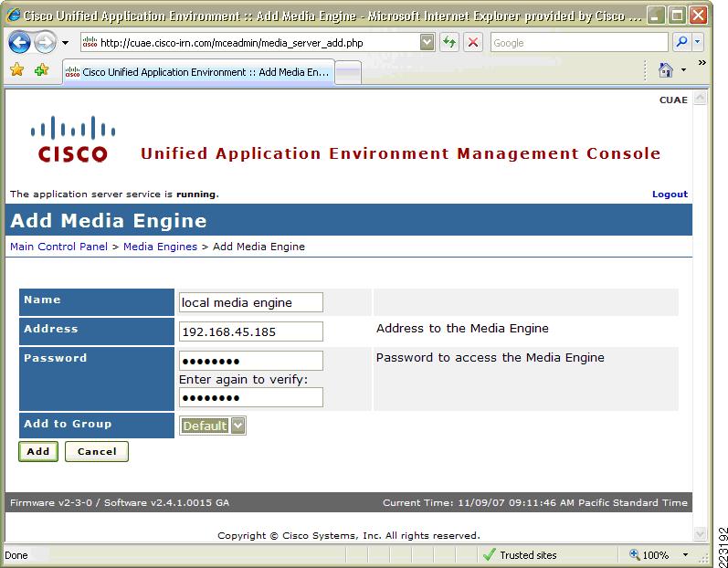Open the Favorites Center star icon

(x=17, y=70)
